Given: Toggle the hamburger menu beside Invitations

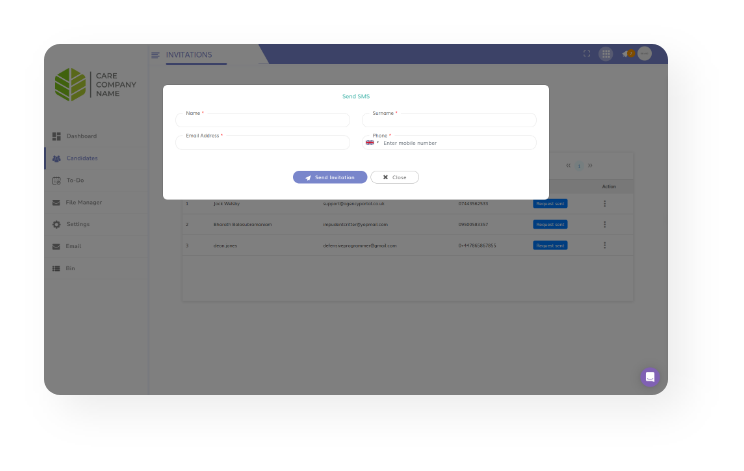Looking at the screenshot, I should [155, 55].
